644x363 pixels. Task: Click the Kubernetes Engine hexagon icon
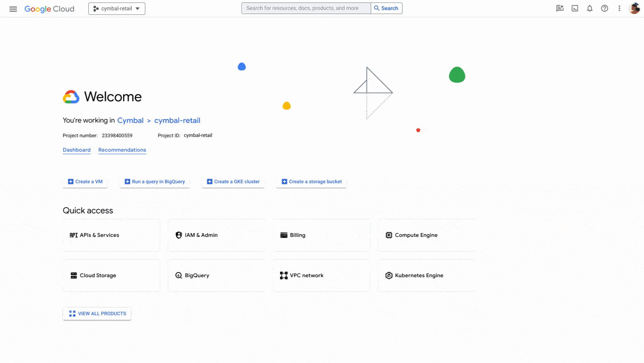[x=389, y=276]
